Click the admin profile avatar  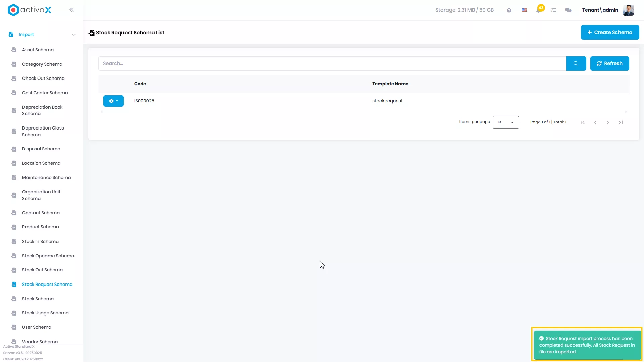(x=628, y=10)
